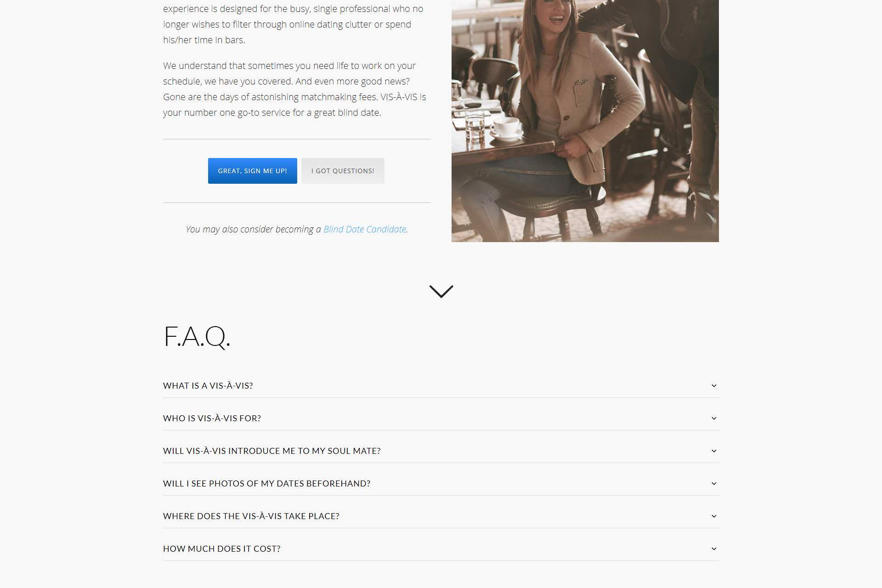Click the chevron icon beside 'Who is vis-à-vis for?'
The height and width of the screenshot is (588, 882).
714,418
